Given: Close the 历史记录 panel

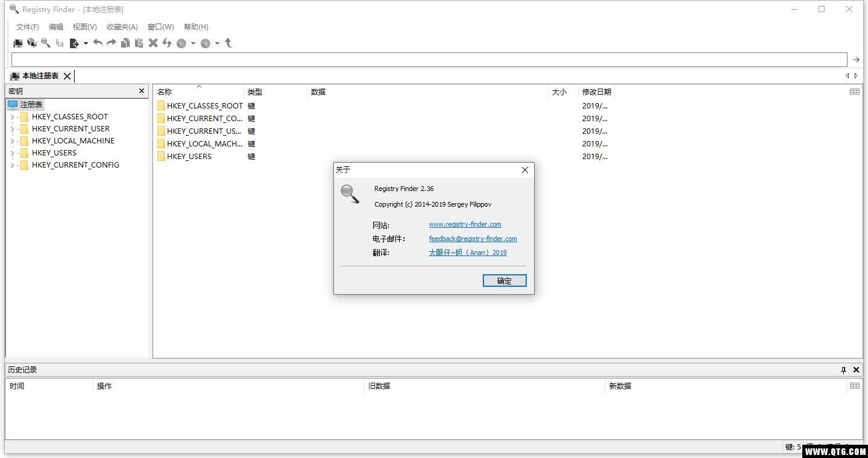Looking at the screenshot, I should (856, 370).
